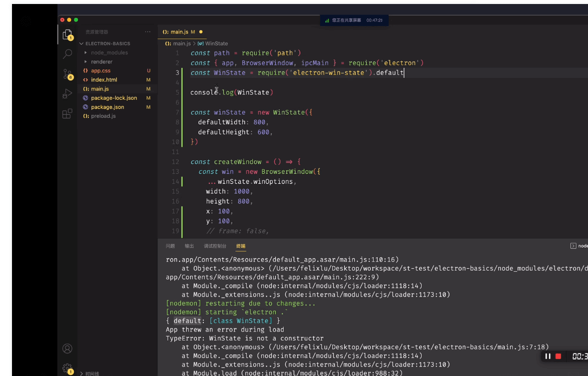The width and height of the screenshot is (588, 376).
Task: Click WinState in the breadcrumb
Action: [x=216, y=43]
